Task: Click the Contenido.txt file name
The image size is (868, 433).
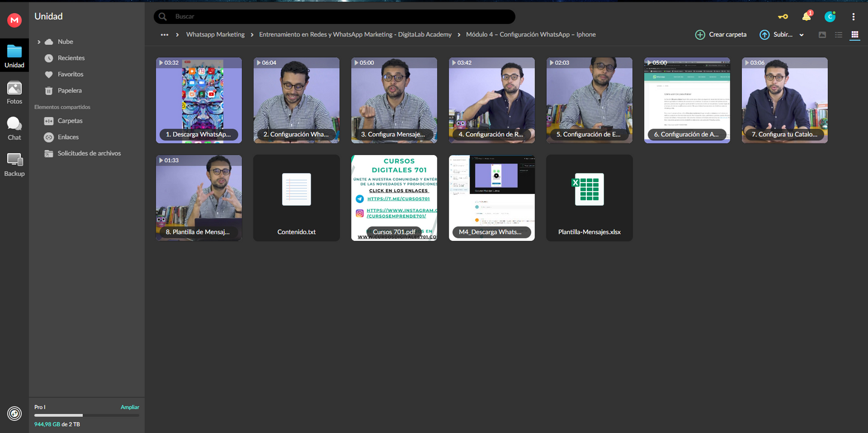Action: point(297,232)
